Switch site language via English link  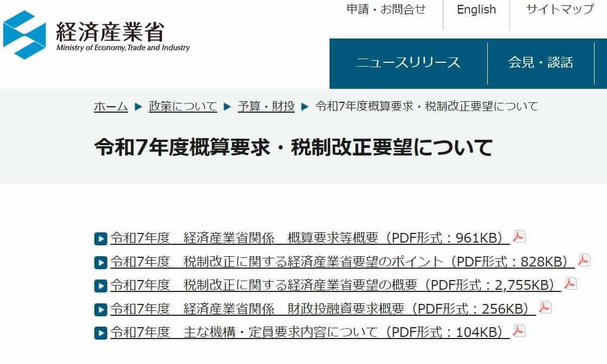(476, 9)
